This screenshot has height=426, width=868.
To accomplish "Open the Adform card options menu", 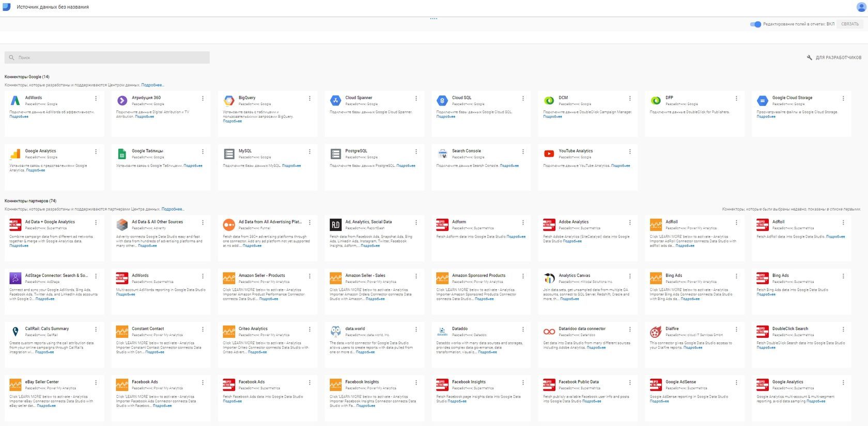I will pos(523,223).
